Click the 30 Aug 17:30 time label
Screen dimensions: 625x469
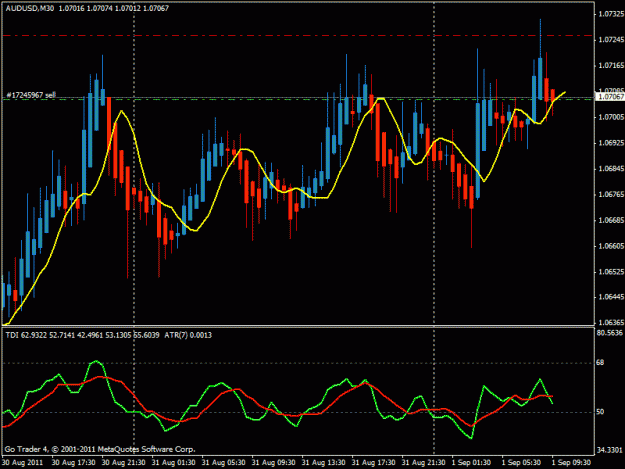click(73, 463)
